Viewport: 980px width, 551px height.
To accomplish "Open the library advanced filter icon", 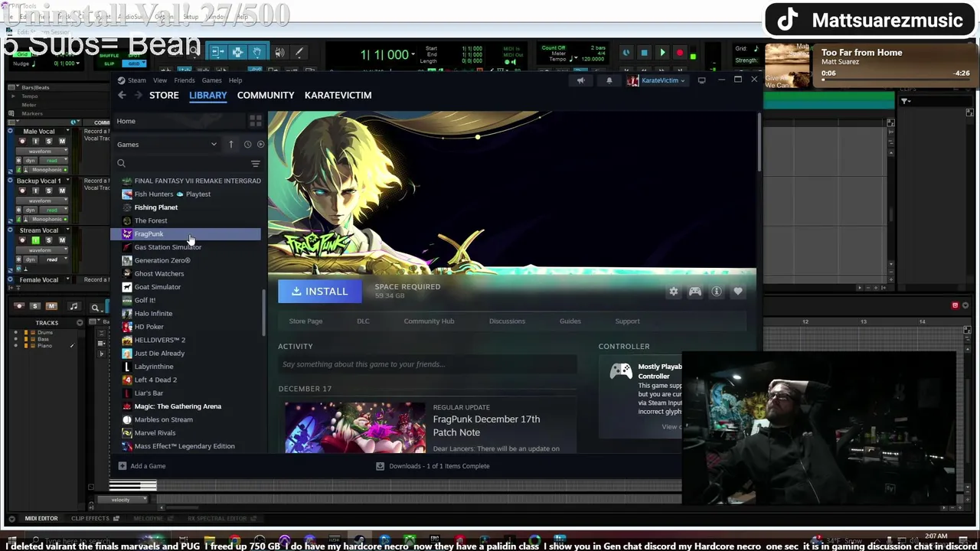I will (256, 163).
